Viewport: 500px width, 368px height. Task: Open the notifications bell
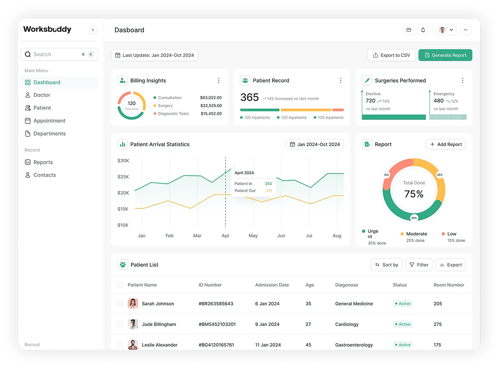pos(423,30)
